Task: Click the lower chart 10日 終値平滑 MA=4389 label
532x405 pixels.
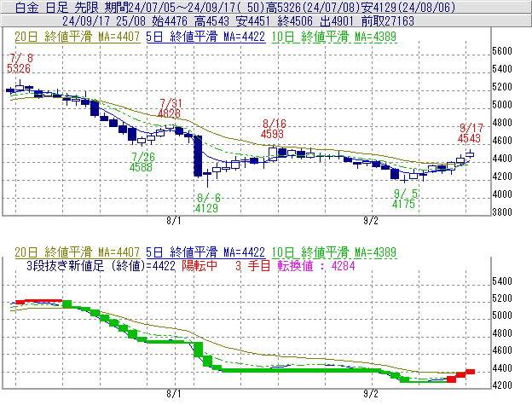Action: pyautogui.click(x=334, y=252)
